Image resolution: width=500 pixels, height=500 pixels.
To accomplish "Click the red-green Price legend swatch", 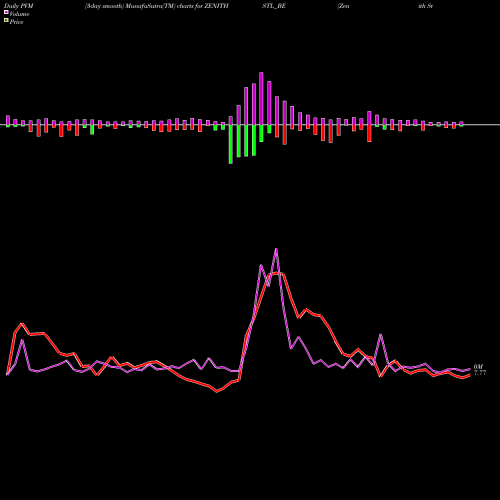I will (6, 21).
